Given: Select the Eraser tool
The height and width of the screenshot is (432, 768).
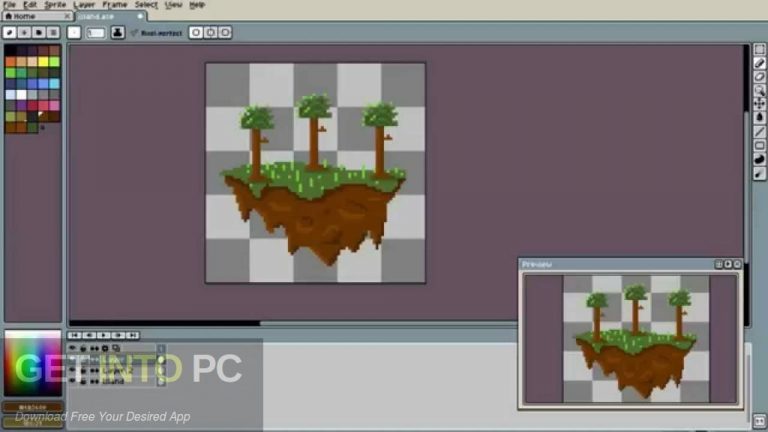Looking at the screenshot, I should point(759,77).
